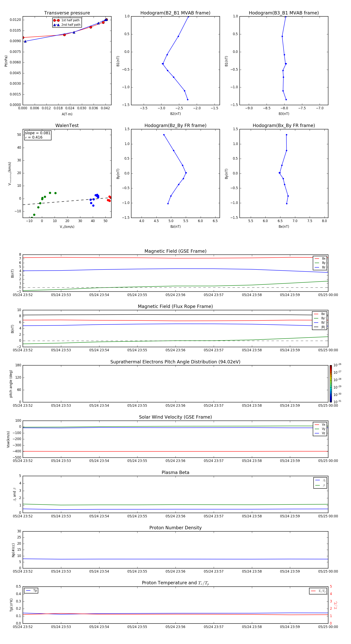Click the Vy legend entry
The width and height of the screenshot is (351, 644).
(x=320, y=429)
